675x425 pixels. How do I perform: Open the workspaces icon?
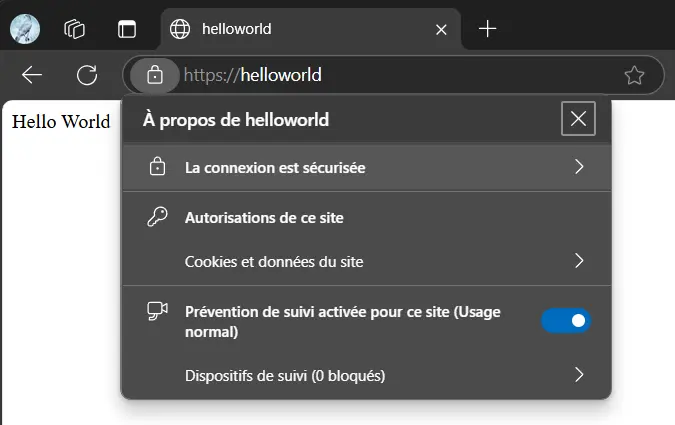tap(75, 29)
